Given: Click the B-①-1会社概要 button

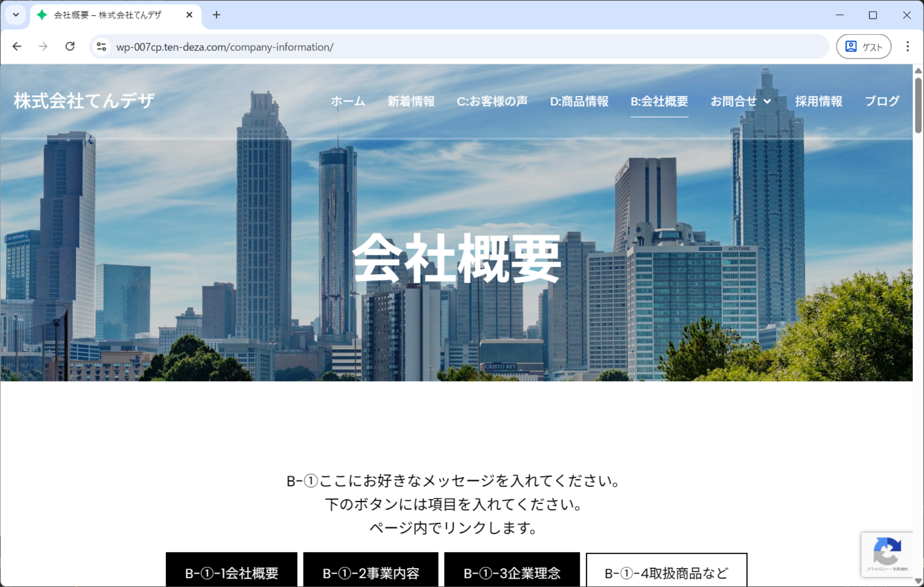Looking at the screenshot, I should pyautogui.click(x=232, y=572).
